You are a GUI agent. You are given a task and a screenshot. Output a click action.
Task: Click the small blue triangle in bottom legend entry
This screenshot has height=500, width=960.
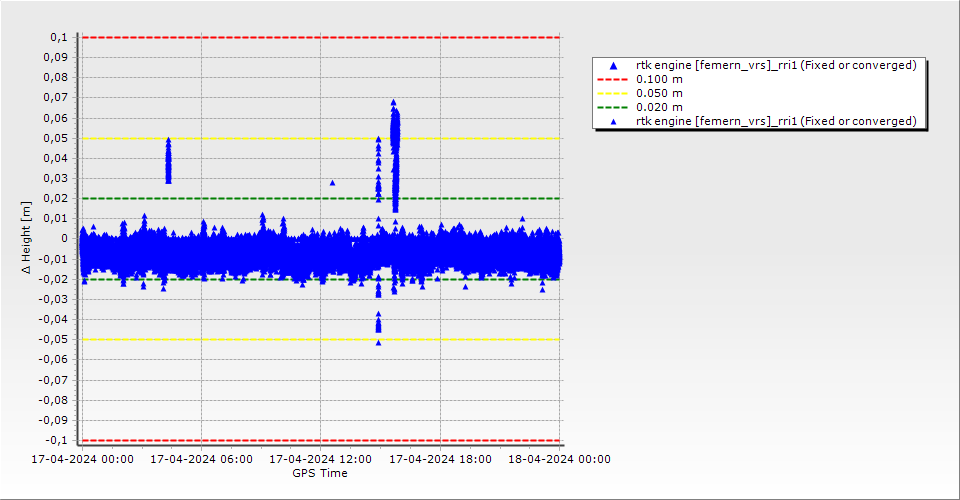614,121
